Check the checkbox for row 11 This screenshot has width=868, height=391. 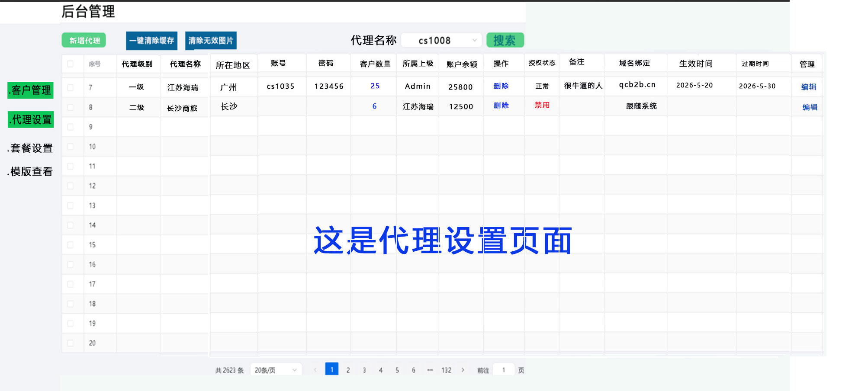(x=70, y=166)
